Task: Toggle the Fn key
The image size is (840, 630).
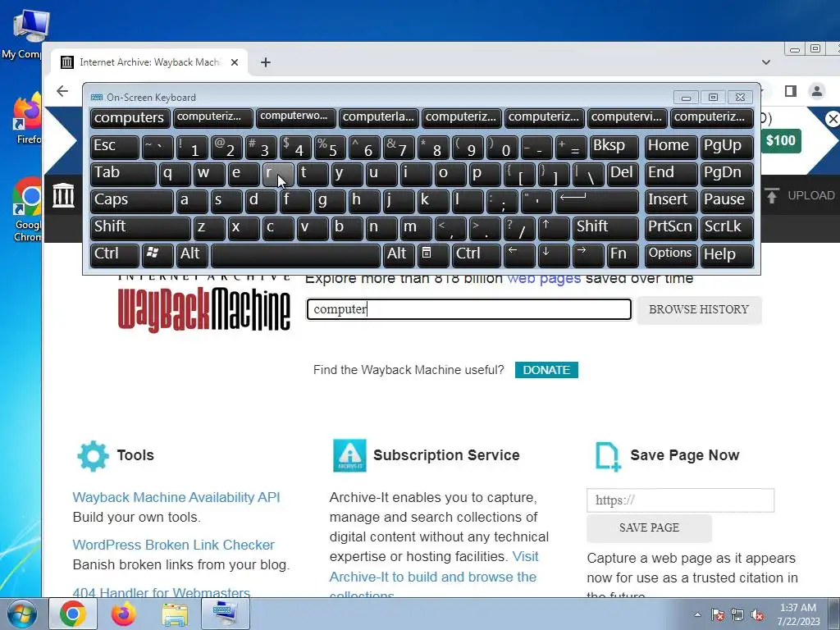Action: tap(623, 254)
